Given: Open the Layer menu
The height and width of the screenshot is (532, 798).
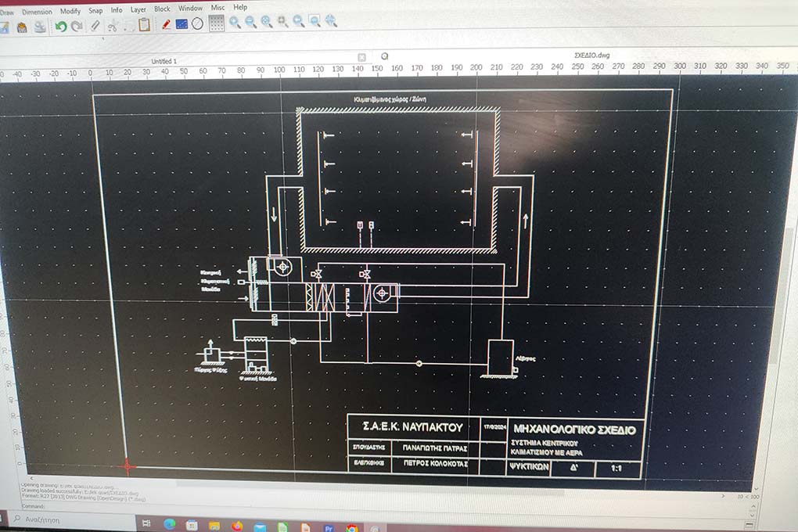Looking at the screenshot, I should coord(138,9).
